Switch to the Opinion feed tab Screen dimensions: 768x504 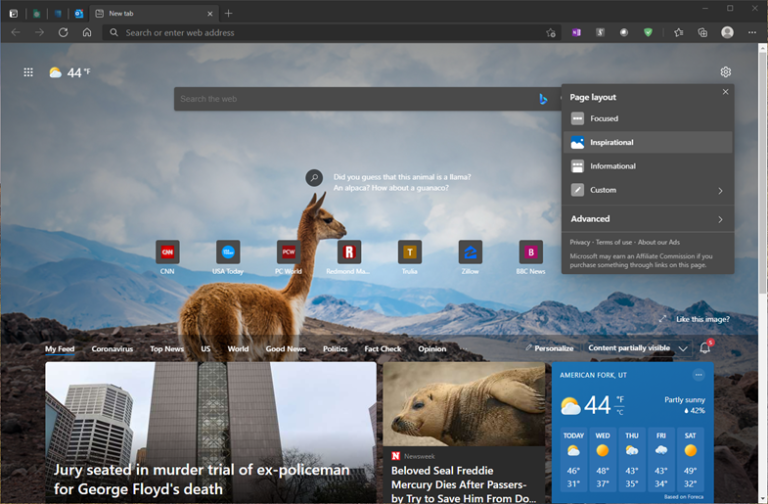[432, 349]
